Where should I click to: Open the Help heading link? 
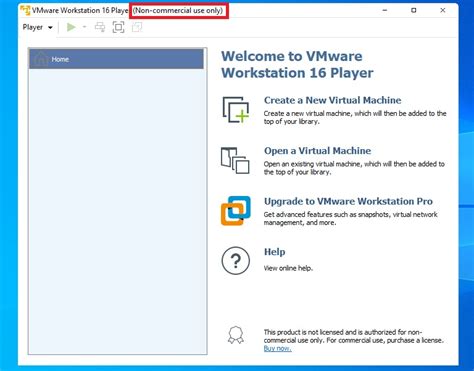[274, 252]
